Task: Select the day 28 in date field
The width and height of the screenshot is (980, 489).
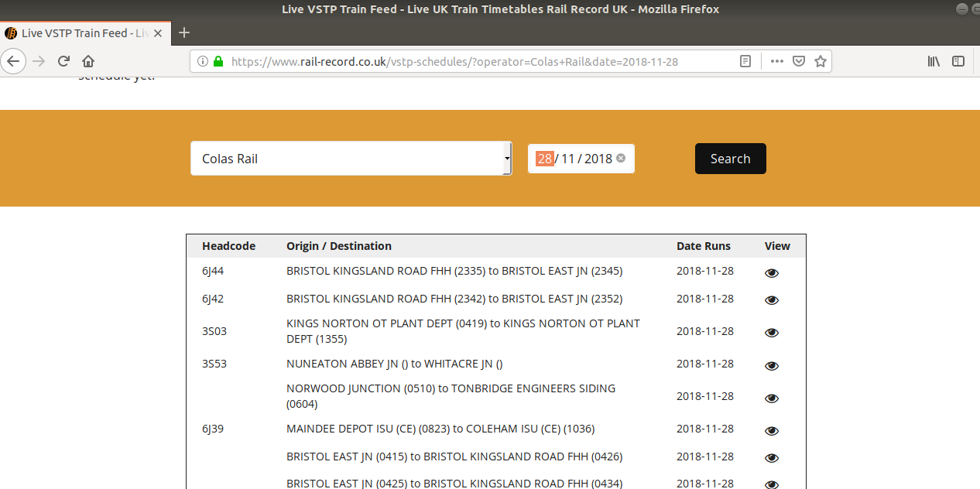Action: [x=545, y=159]
